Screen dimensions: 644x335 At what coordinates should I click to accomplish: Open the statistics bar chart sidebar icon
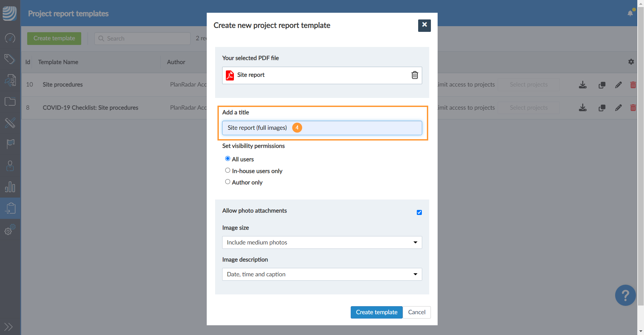pos(10,187)
